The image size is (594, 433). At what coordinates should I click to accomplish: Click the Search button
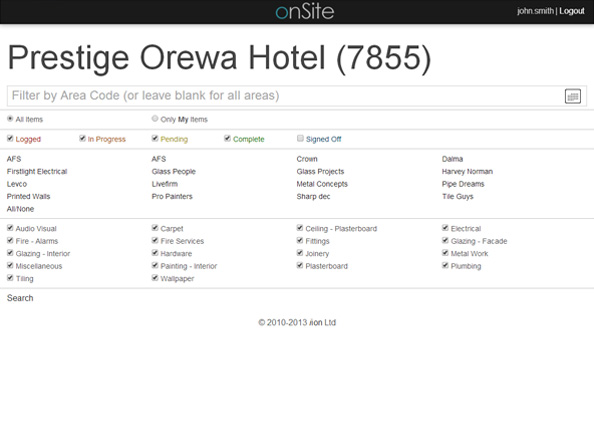[x=20, y=298]
